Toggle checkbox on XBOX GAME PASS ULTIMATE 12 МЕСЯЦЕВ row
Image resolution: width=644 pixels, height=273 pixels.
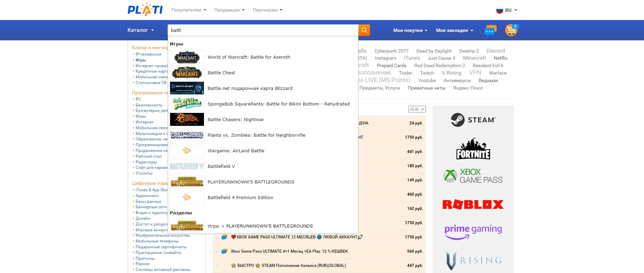[217, 237]
